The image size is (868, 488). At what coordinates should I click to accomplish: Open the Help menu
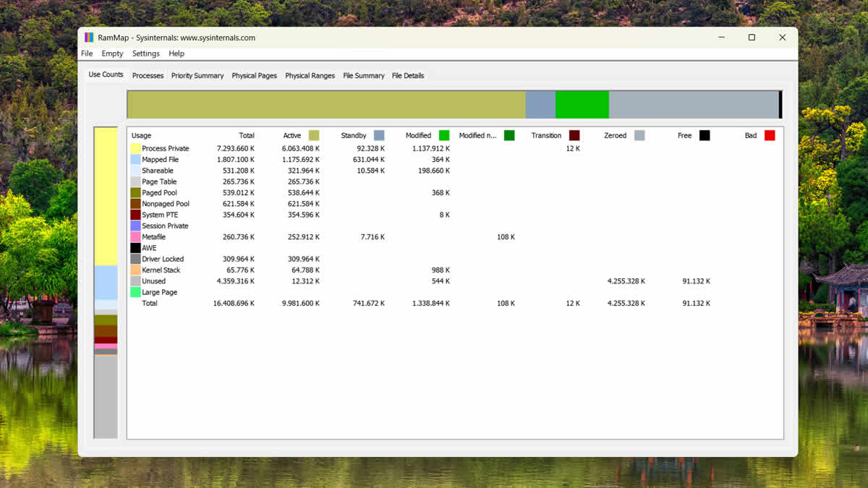[176, 53]
